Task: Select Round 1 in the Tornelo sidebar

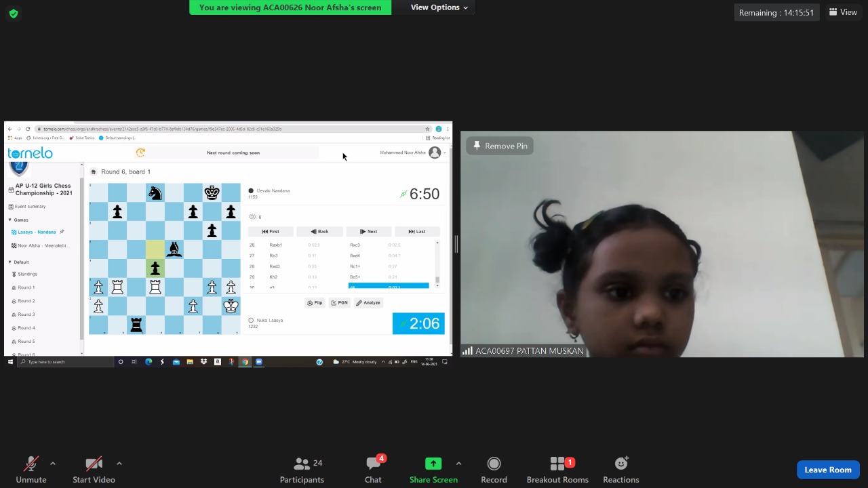Action: [26, 287]
